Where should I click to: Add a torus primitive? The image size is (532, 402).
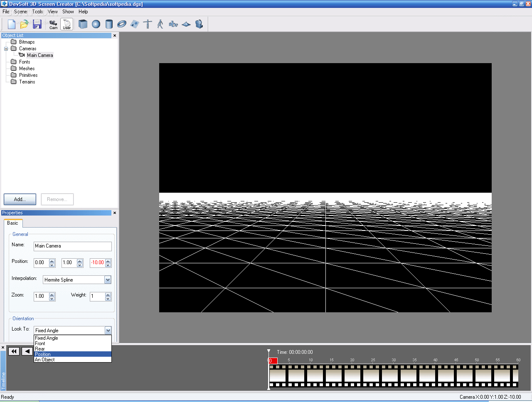coord(122,24)
